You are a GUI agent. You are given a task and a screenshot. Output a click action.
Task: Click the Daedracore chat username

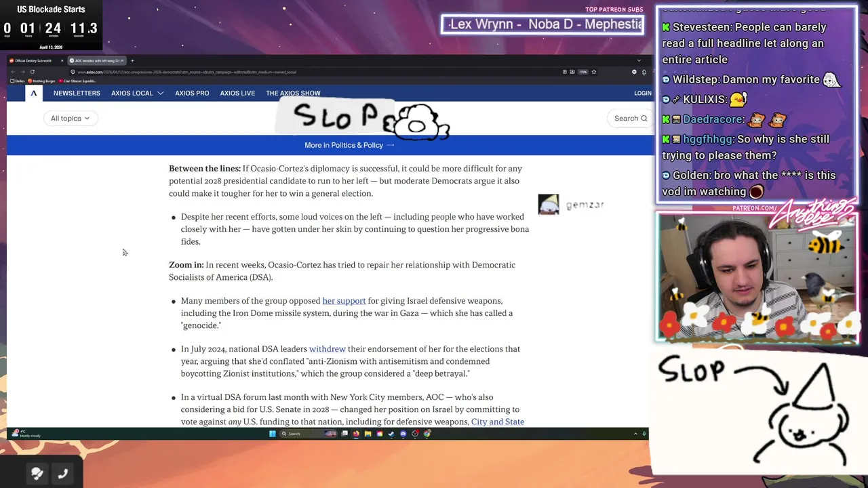coord(713,119)
